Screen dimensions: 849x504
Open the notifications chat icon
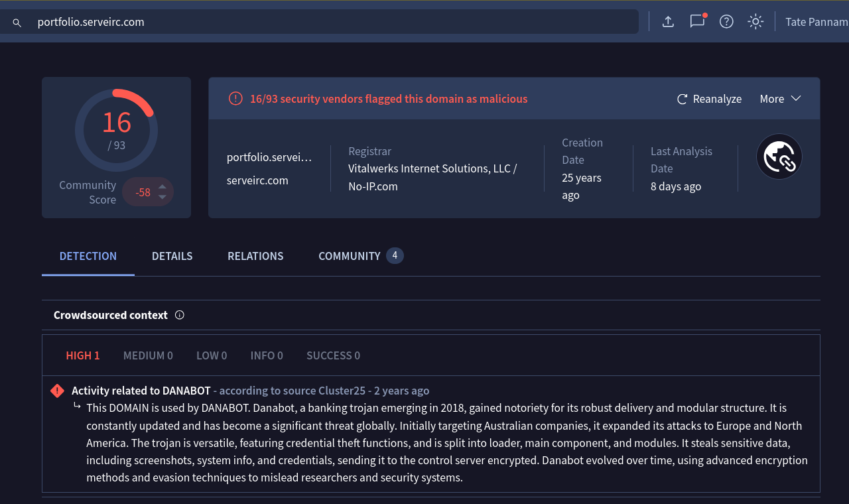(x=696, y=21)
